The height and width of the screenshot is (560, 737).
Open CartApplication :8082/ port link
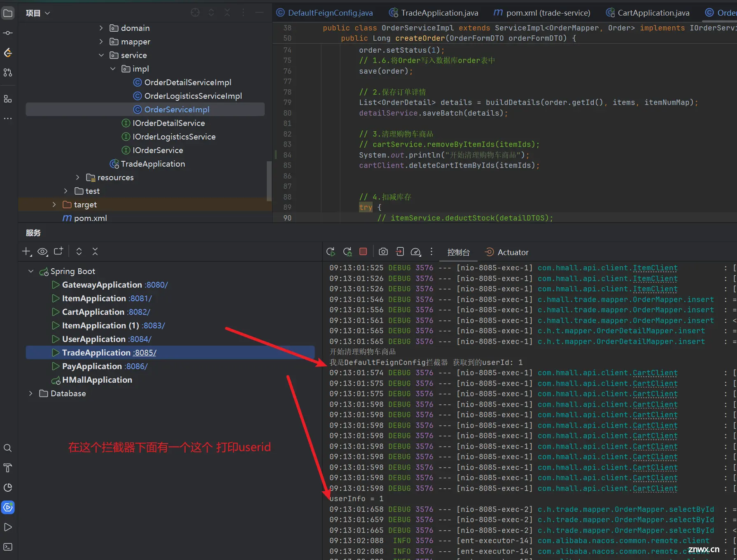138,312
